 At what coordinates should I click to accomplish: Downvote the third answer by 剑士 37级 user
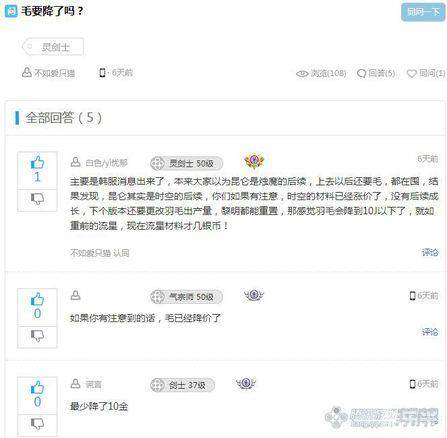tap(37, 424)
